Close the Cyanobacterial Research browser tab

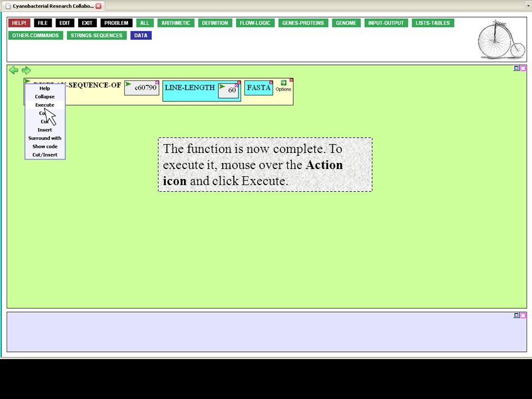(x=99, y=6)
